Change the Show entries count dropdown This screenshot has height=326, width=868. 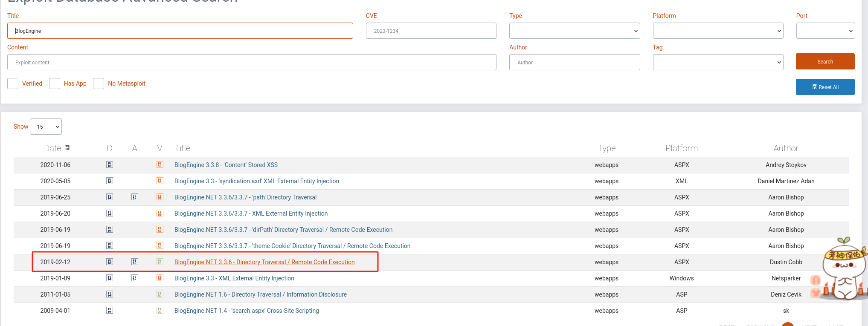(46, 127)
